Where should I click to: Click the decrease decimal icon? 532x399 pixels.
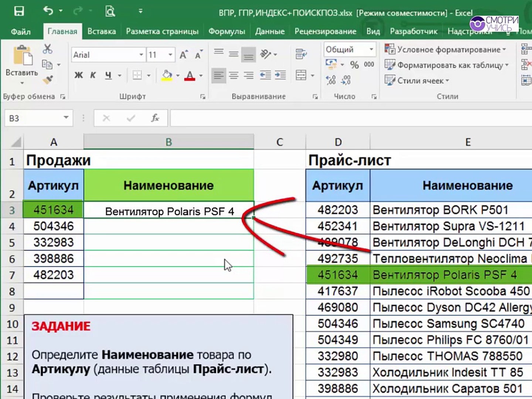point(346,80)
